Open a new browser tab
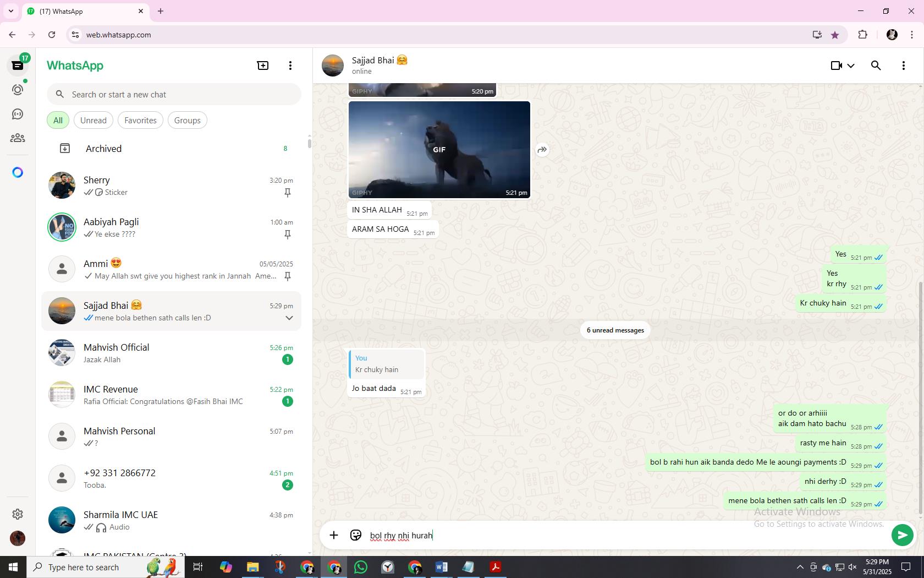 [x=161, y=11]
